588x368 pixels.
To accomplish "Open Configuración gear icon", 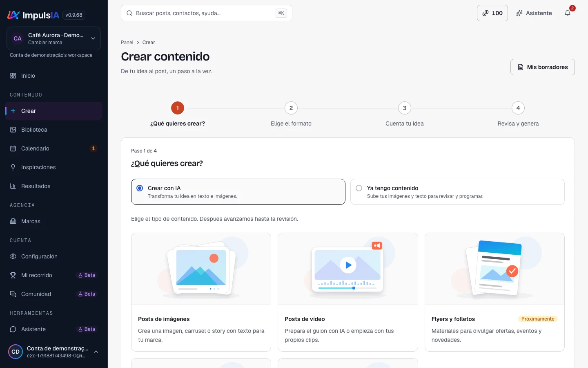I will [x=13, y=256].
